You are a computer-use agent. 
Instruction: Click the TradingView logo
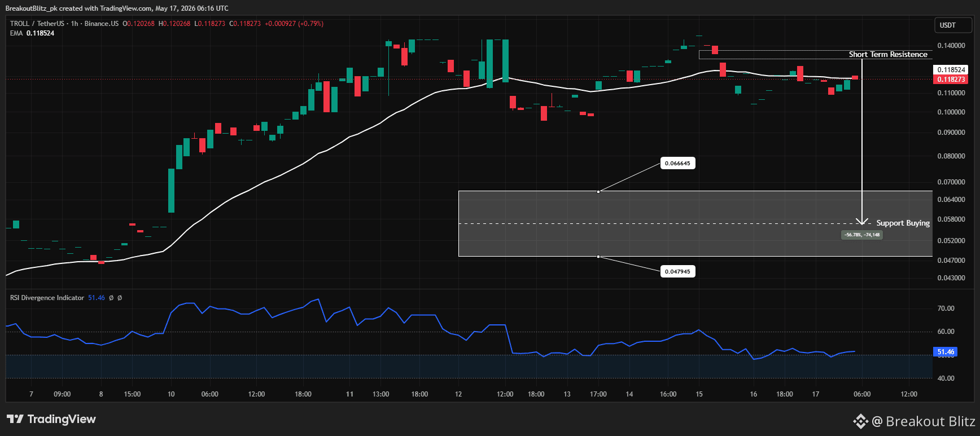(51, 419)
